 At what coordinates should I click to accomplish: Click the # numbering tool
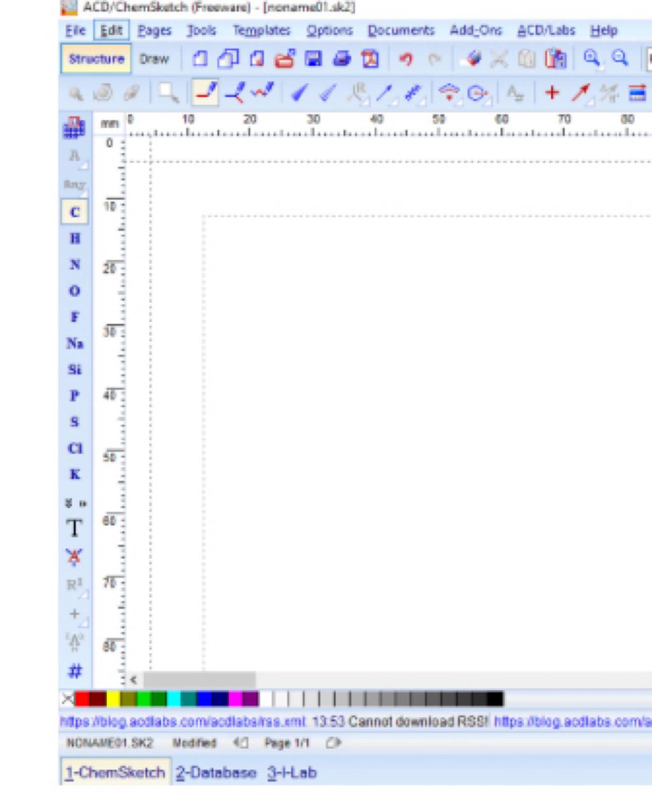pyautogui.click(x=74, y=671)
